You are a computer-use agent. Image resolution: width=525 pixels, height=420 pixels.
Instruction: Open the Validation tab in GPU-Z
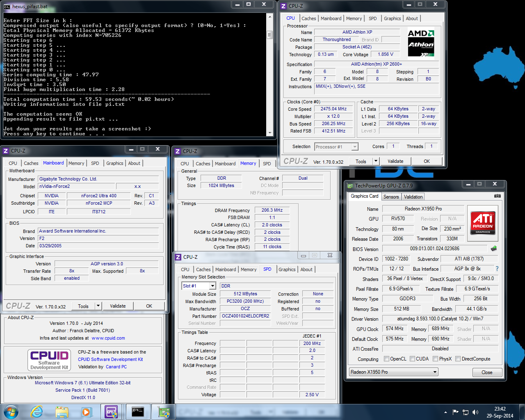point(413,197)
